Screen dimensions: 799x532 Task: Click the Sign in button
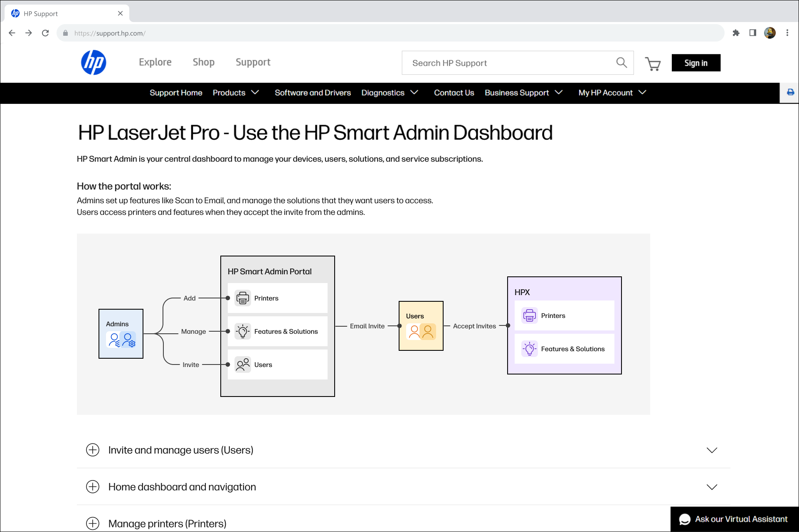point(695,63)
